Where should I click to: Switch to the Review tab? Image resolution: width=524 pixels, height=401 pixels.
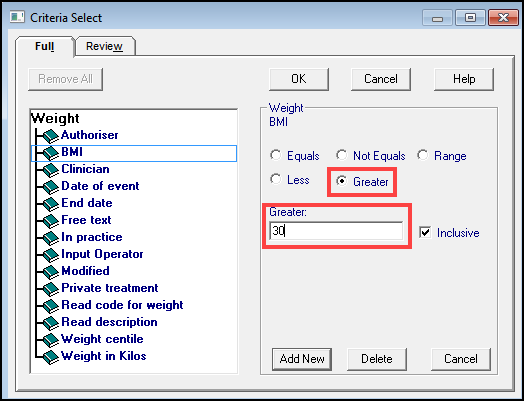[x=105, y=46]
